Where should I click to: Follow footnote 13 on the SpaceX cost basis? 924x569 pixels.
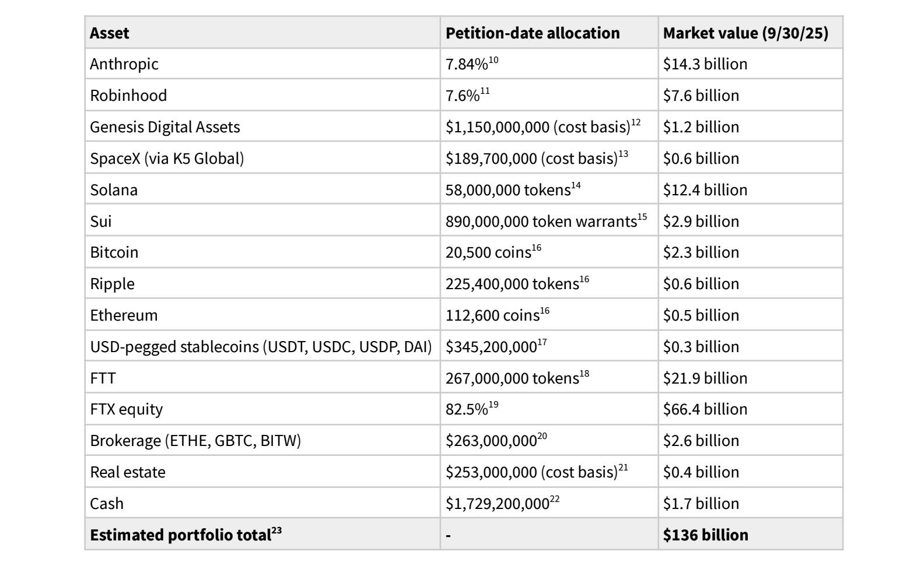click(x=623, y=154)
